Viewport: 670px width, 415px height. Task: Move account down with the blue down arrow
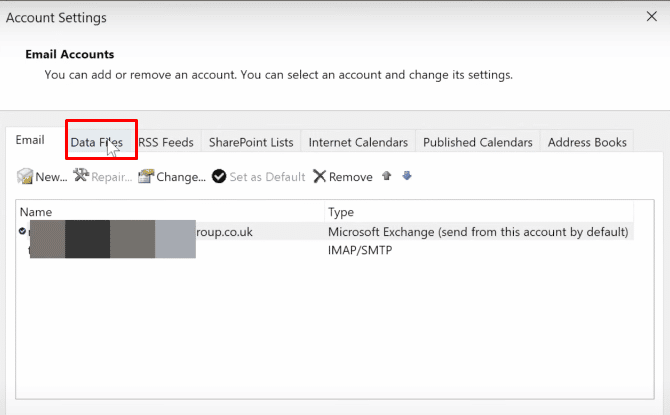click(407, 176)
